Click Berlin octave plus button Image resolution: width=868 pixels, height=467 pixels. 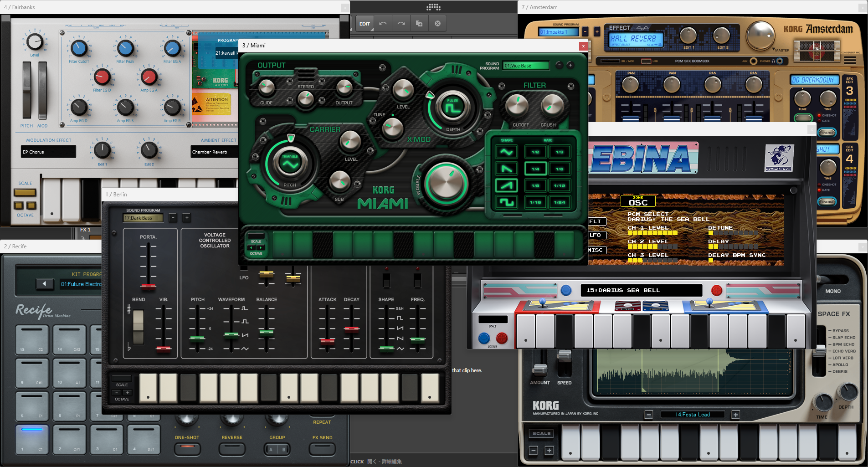coord(128,393)
